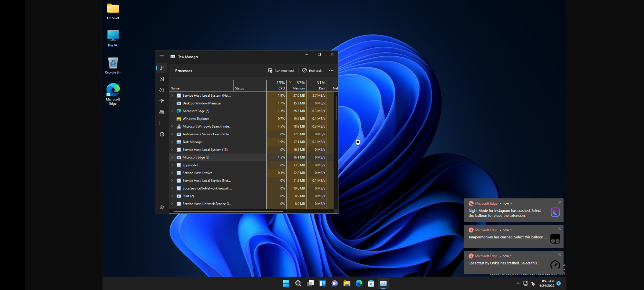Image resolution: width=644 pixels, height=290 pixels.
Task: Toggle the navigation pane with the hamburger icon
Action: 162,57
